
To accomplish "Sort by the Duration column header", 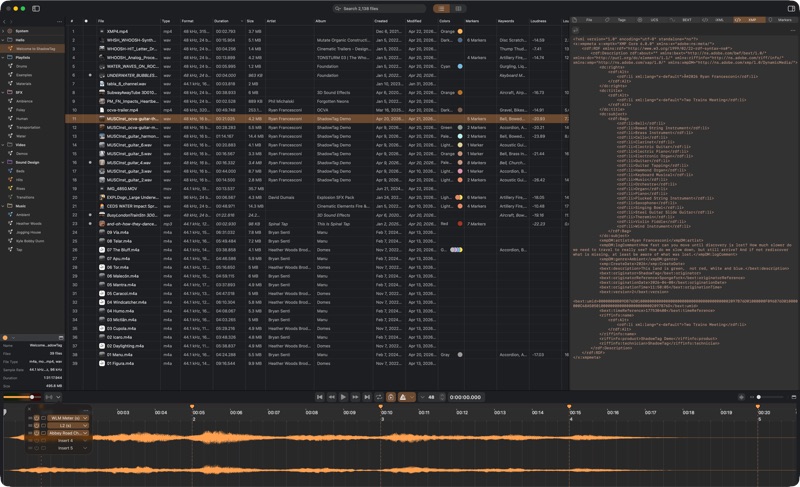I will tap(229, 21).
